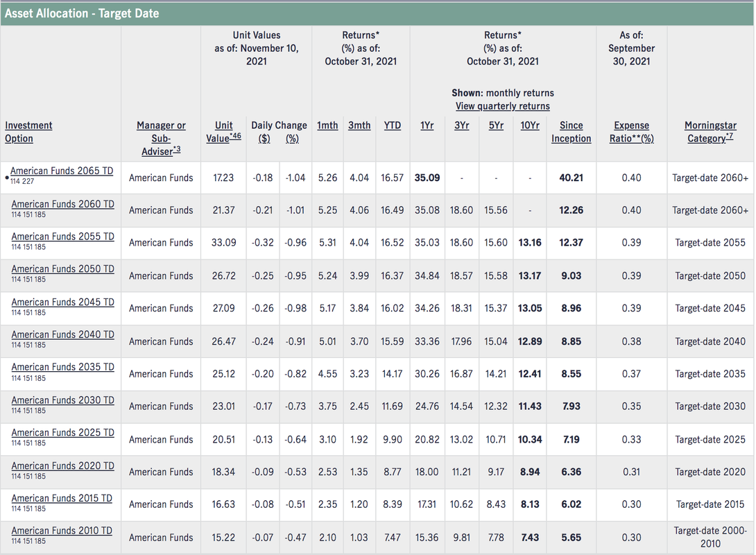Open the American Funds 2035 TD link
Viewport: 756px width, 555px height.
pos(62,366)
